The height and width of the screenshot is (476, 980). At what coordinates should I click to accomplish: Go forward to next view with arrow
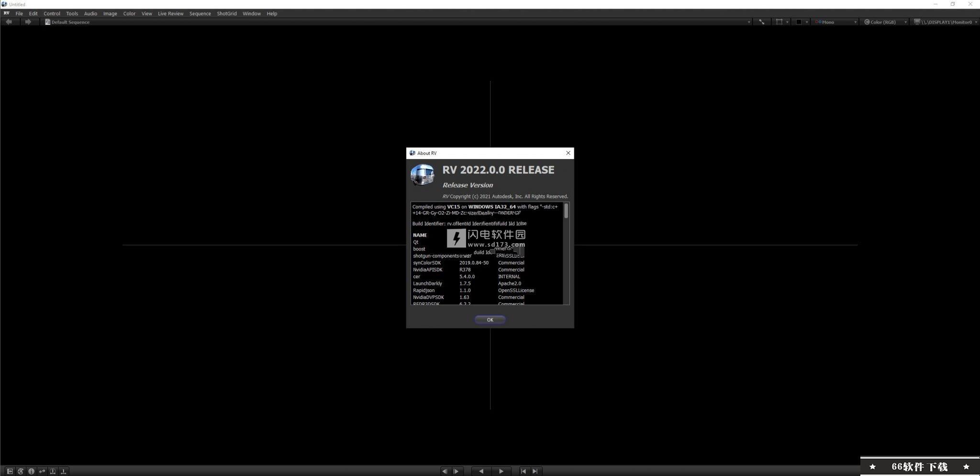point(28,22)
